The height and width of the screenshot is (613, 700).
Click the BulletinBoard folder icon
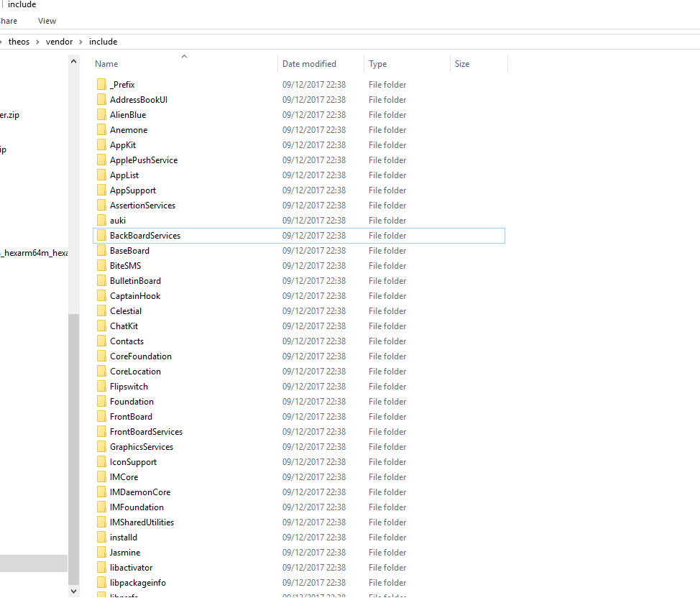tap(102, 281)
